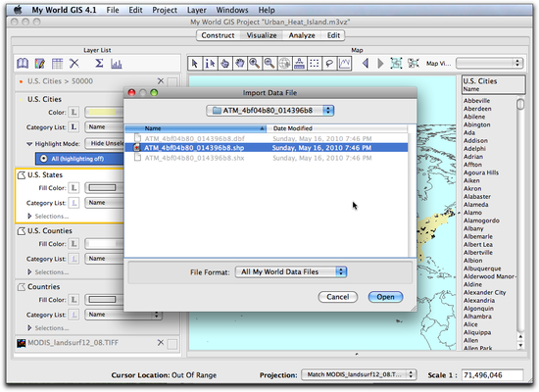The width and height of the screenshot is (539, 392).
Task: Remove the U.S. Cities > 50000 layer with X
Action: point(160,81)
